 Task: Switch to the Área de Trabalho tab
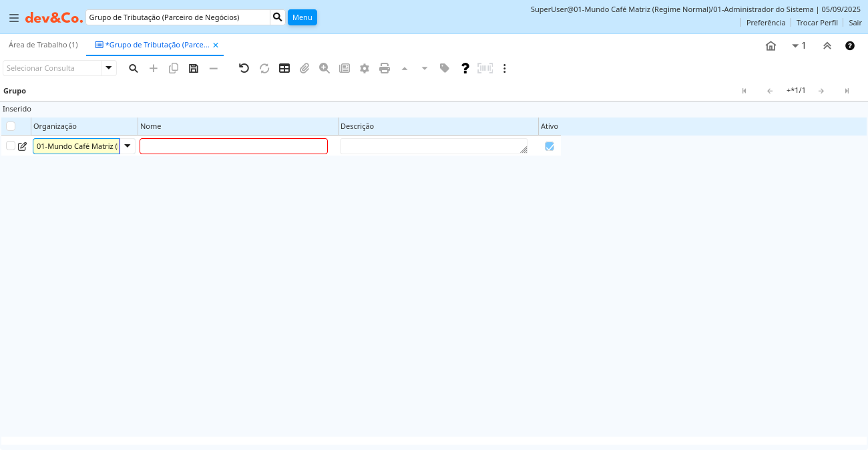coord(43,45)
